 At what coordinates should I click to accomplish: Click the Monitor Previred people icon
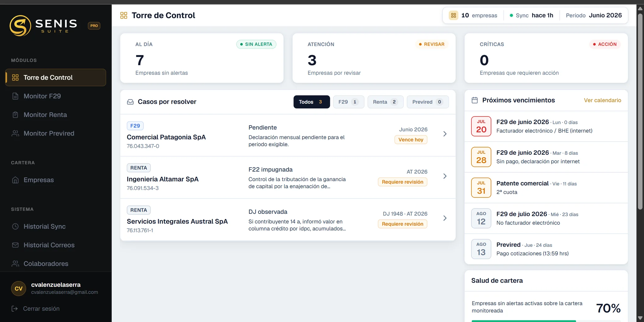(x=15, y=133)
